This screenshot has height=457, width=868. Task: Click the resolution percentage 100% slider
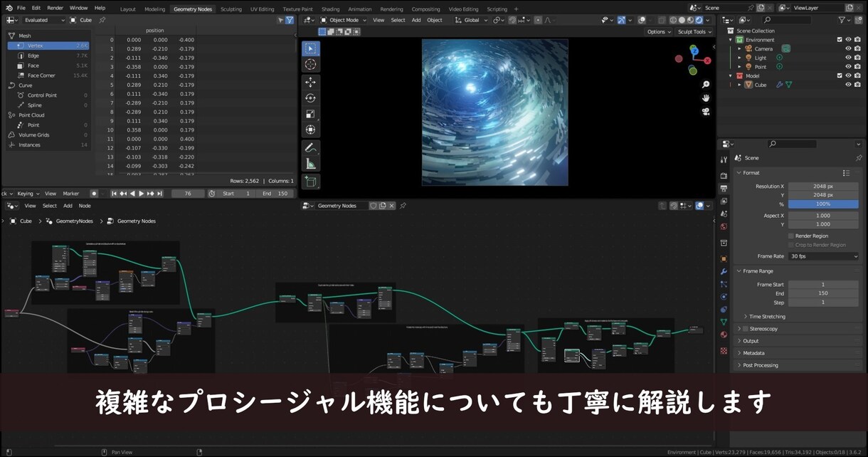click(x=823, y=204)
